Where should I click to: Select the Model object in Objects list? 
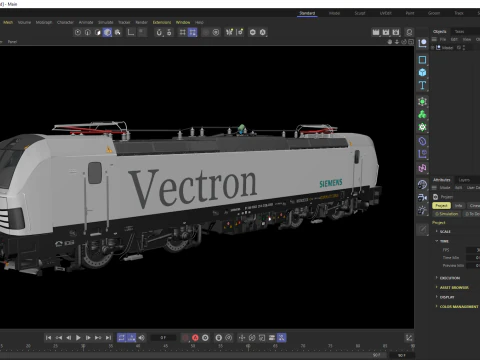click(x=447, y=48)
